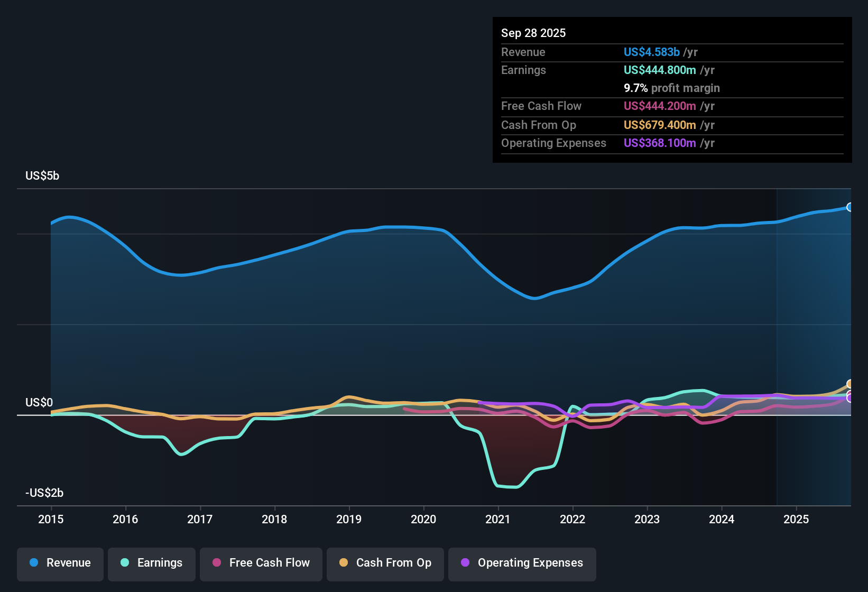Toggle the Revenue series visibility

(x=60, y=563)
